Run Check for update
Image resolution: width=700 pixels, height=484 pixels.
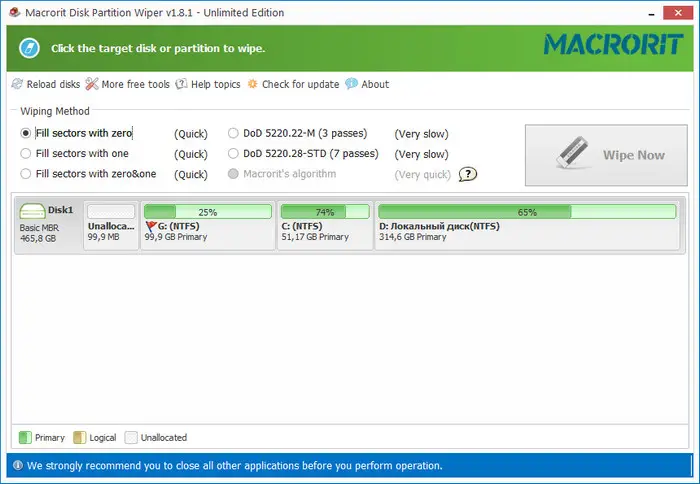coord(293,84)
